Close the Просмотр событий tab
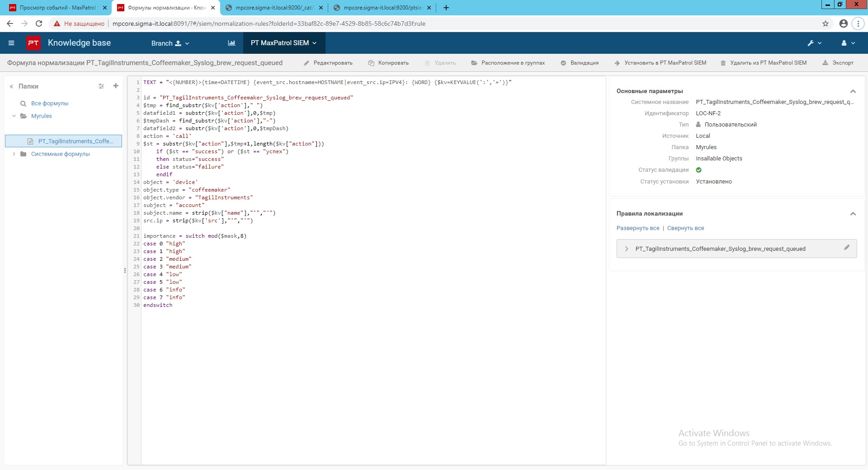The height and width of the screenshot is (470, 868). tap(105, 8)
